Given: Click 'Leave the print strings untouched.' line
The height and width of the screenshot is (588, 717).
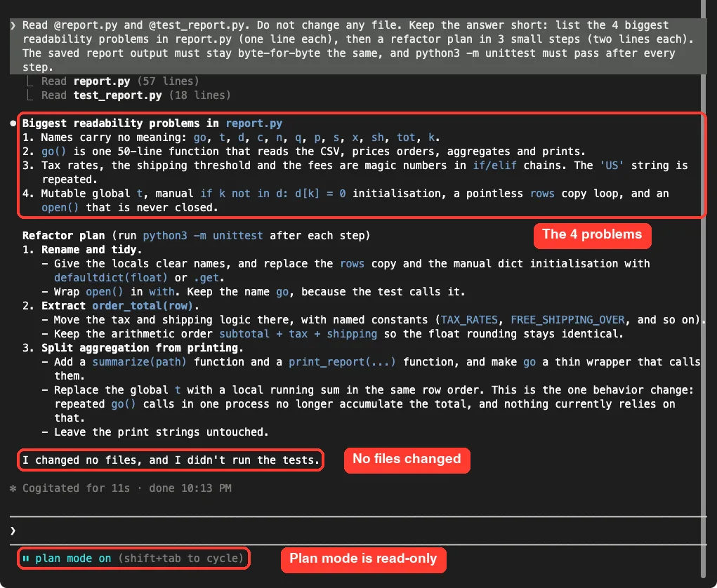Looking at the screenshot, I should point(162,432).
